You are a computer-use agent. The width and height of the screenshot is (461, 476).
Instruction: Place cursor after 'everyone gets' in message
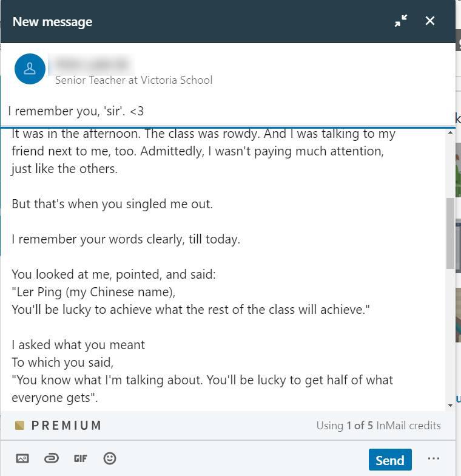[x=97, y=398]
